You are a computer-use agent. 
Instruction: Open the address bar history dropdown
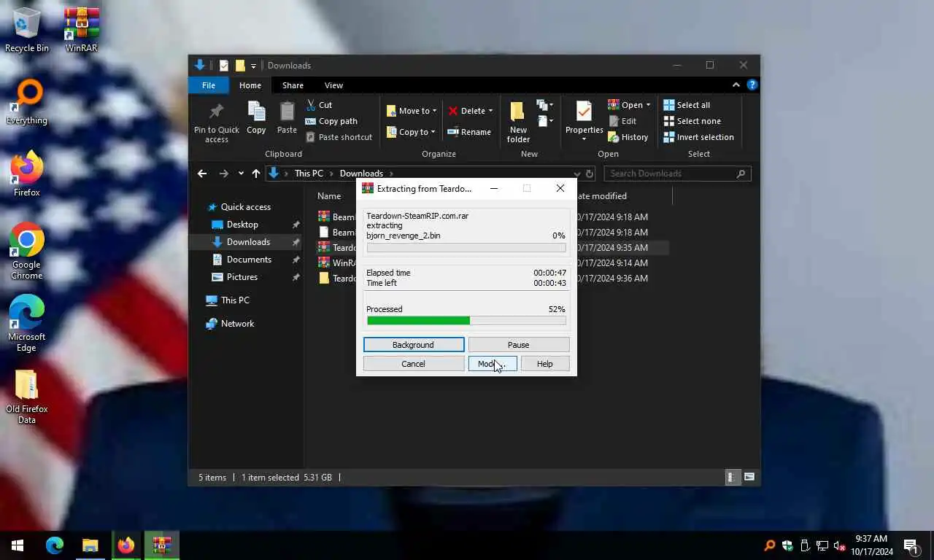pos(577,174)
